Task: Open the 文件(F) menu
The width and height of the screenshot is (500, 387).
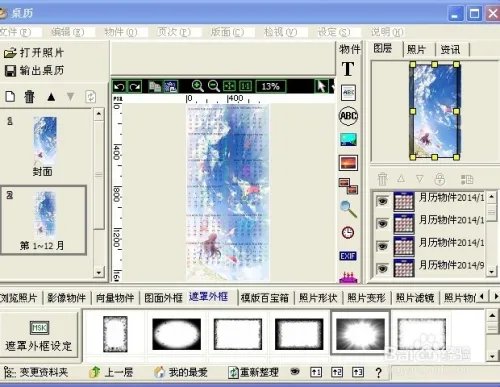Action: (x=16, y=32)
